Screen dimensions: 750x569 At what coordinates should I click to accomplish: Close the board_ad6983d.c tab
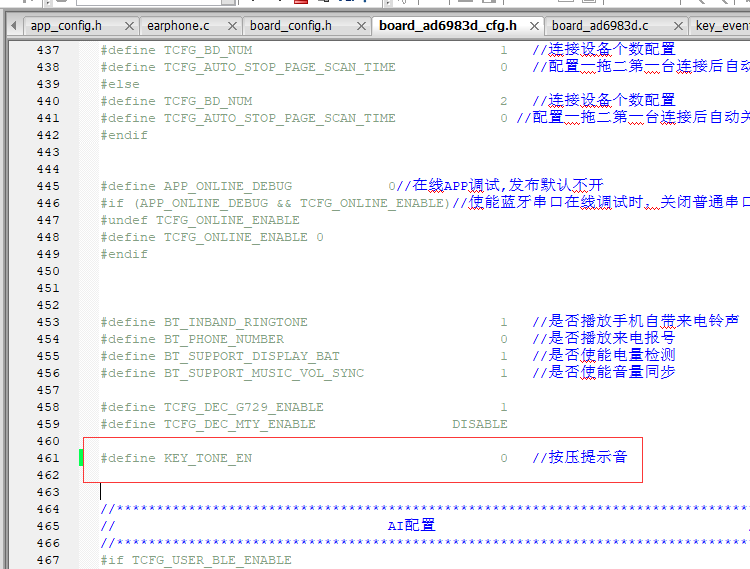678,26
